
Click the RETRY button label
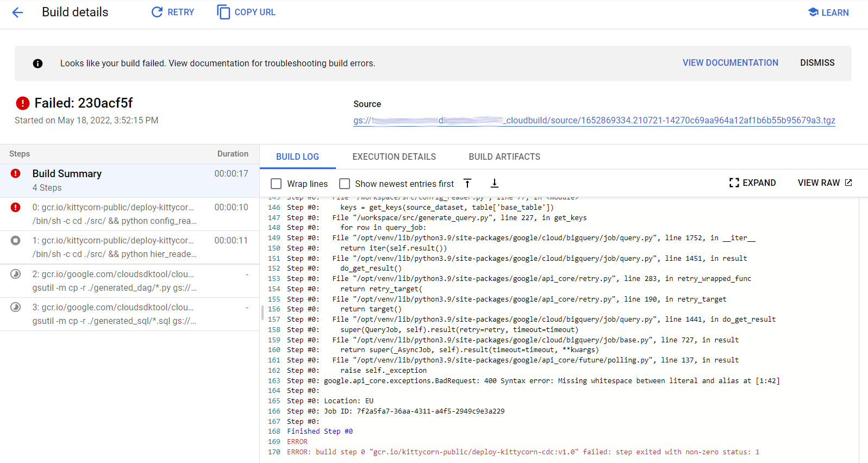pos(180,12)
